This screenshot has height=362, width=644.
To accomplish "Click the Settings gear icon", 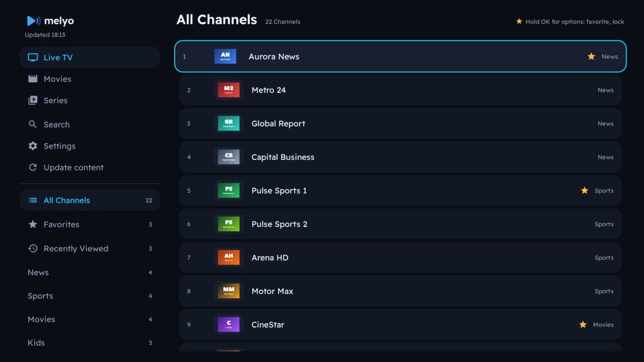I will 33,146.
